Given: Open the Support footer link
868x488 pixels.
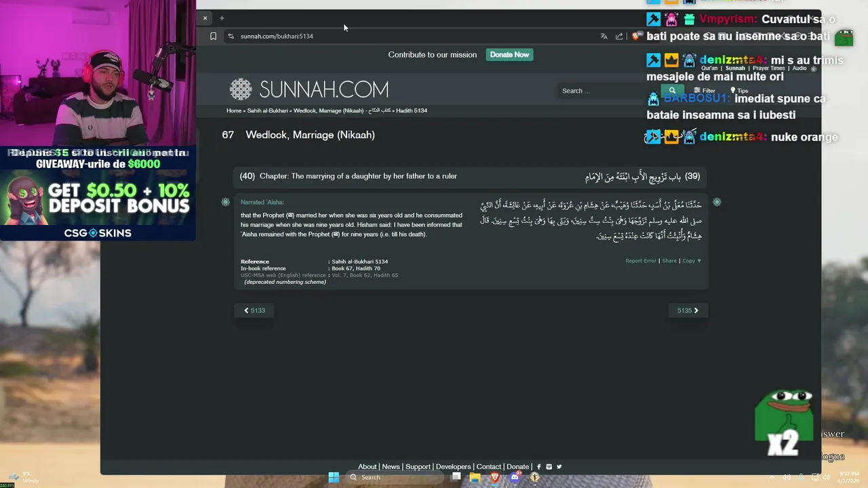Looking at the screenshot, I should tap(418, 467).
